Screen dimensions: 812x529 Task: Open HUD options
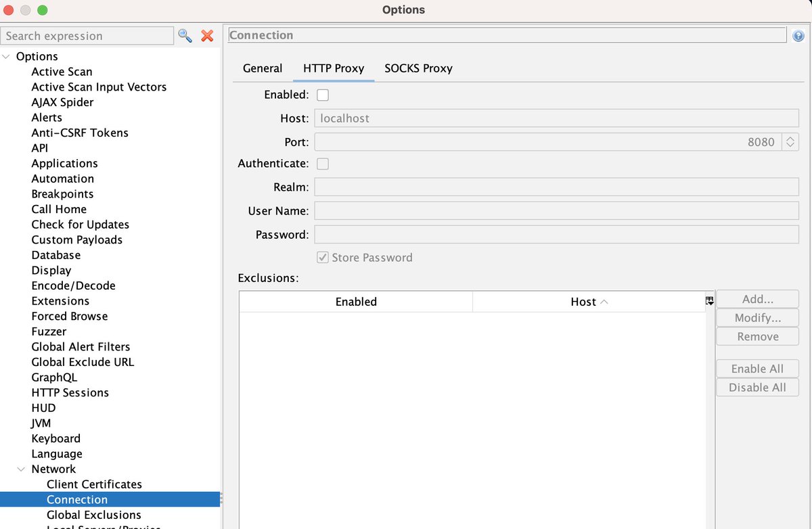[43, 408]
